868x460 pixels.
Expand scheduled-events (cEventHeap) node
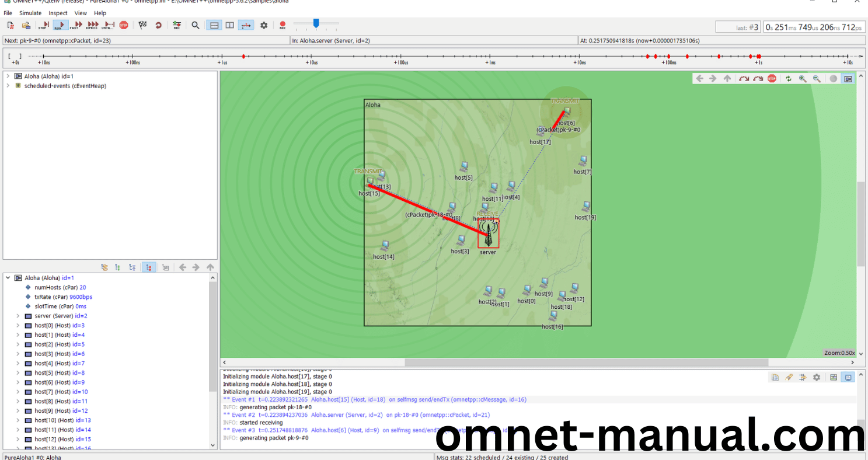click(8, 86)
